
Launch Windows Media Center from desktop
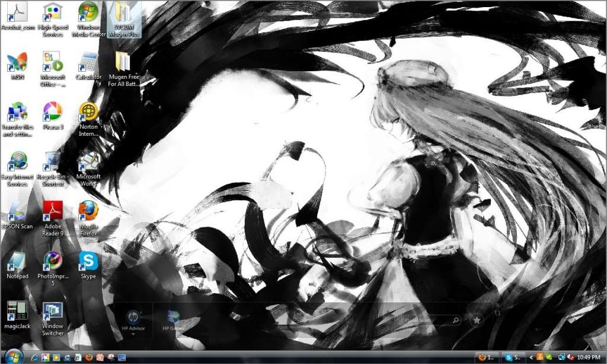[x=88, y=20]
